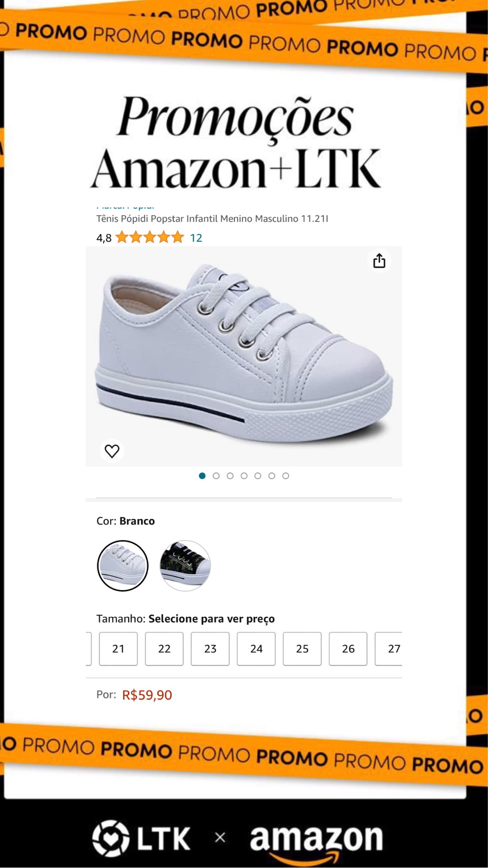The width and height of the screenshot is (488, 868).
Task: Choose size 26 option
Action: tap(348, 649)
